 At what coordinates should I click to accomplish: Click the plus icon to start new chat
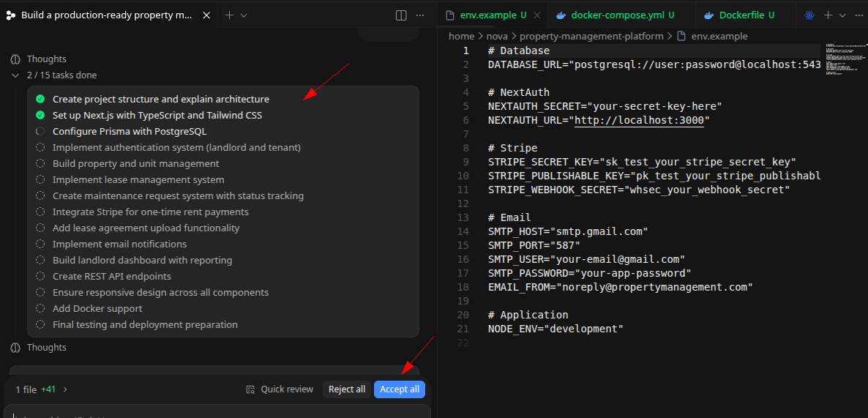pos(230,15)
